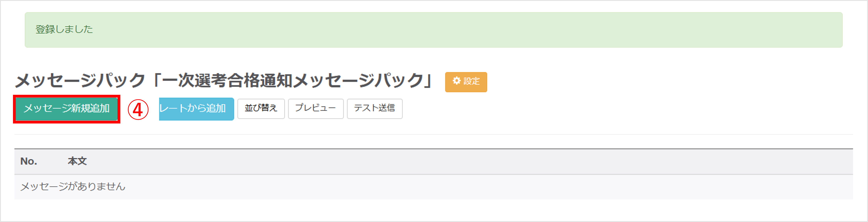Click the No. column header

(x=29, y=161)
